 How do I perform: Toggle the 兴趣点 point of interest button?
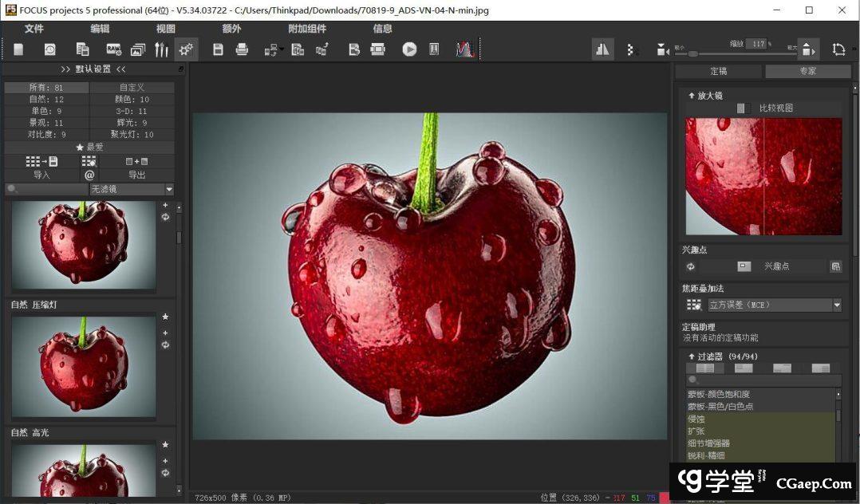pyautogui.click(x=744, y=266)
